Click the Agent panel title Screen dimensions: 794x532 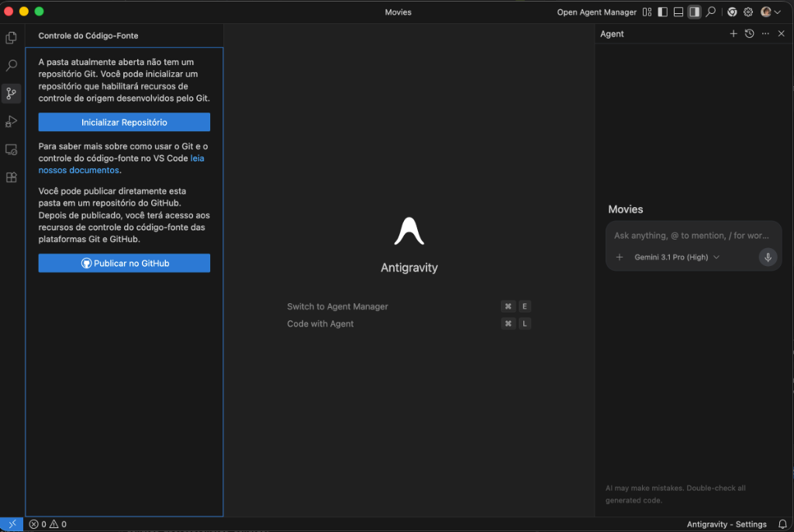[x=612, y=34]
